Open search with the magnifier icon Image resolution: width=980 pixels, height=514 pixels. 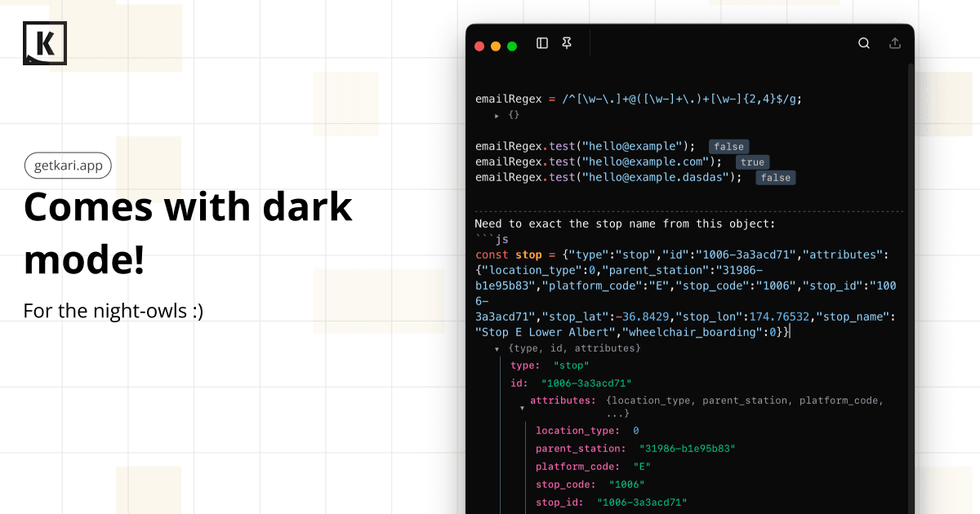864,43
